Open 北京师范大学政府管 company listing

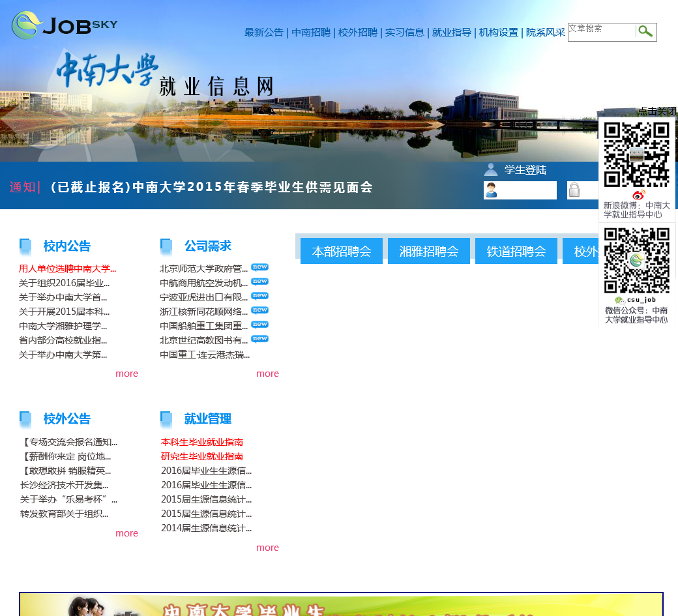point(203,269)
